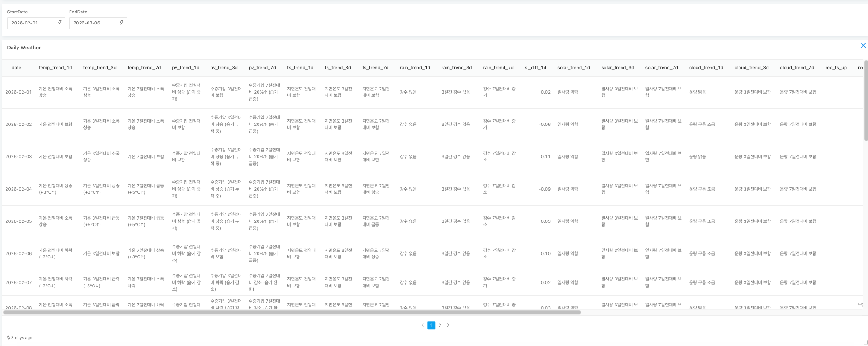Click "운량 맑음" in the 2026-02-01 row

point(698,92)
